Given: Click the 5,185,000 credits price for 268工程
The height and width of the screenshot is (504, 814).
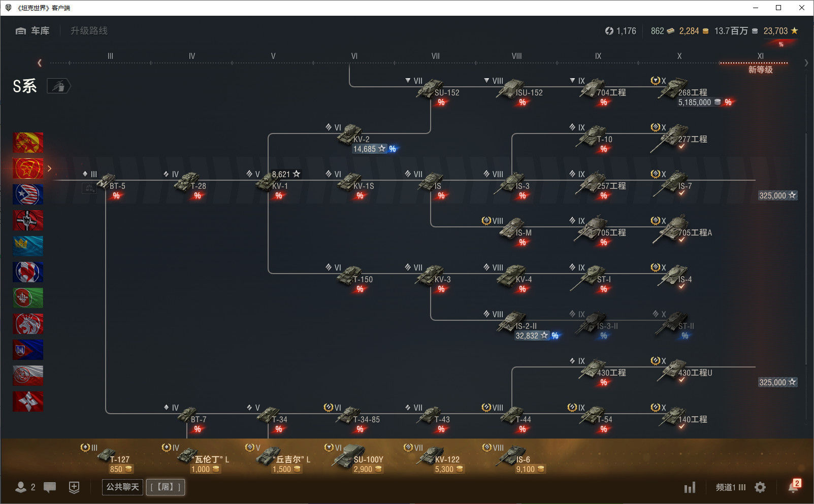Looking at the screenshot, I should point(700,103).
